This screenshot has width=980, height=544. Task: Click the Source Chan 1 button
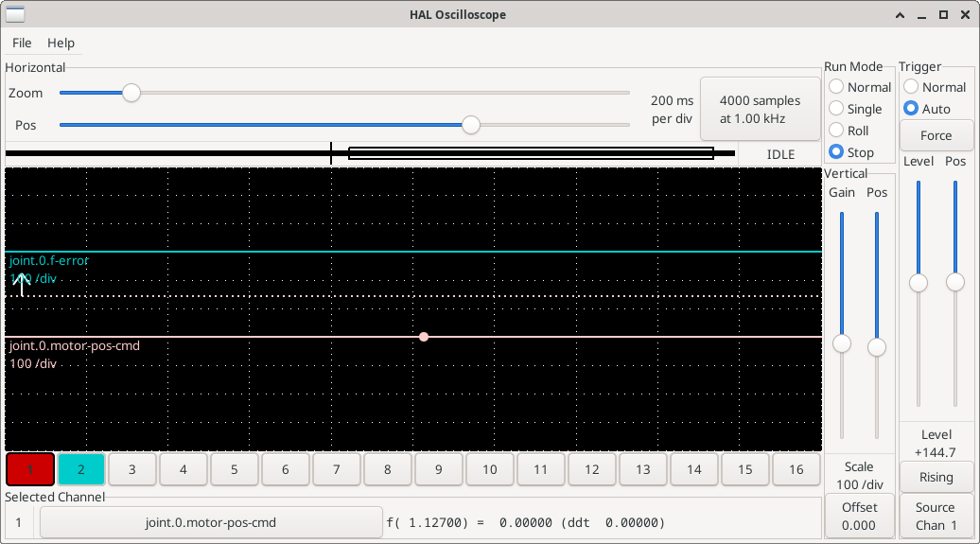[936, 516]
